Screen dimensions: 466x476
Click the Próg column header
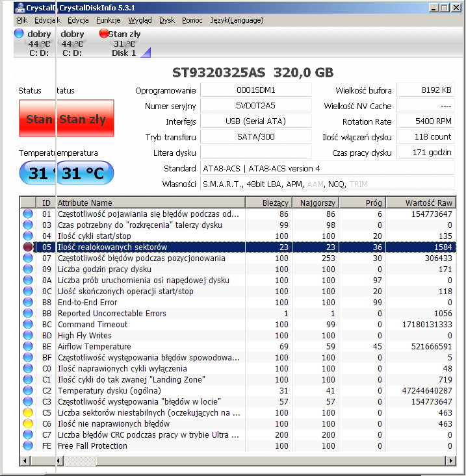[x=362, y=203]
